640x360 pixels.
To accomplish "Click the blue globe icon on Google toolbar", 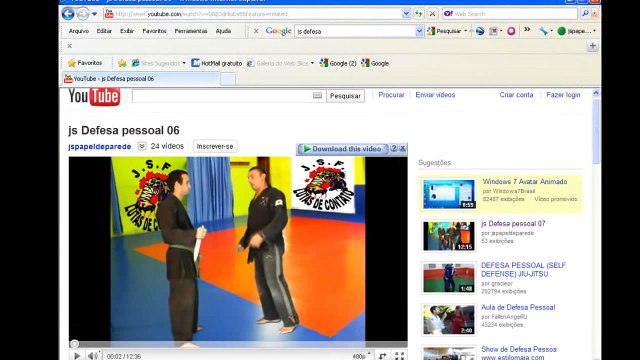I will (x=480, y=31).
